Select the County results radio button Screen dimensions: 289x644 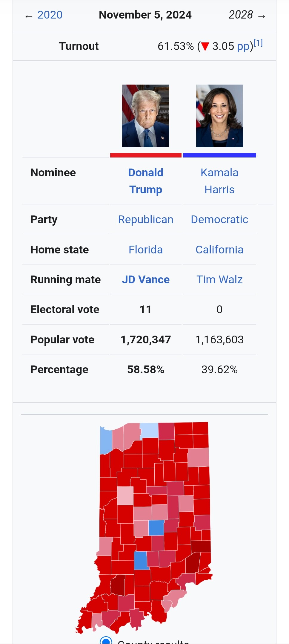tap(106, 640)
